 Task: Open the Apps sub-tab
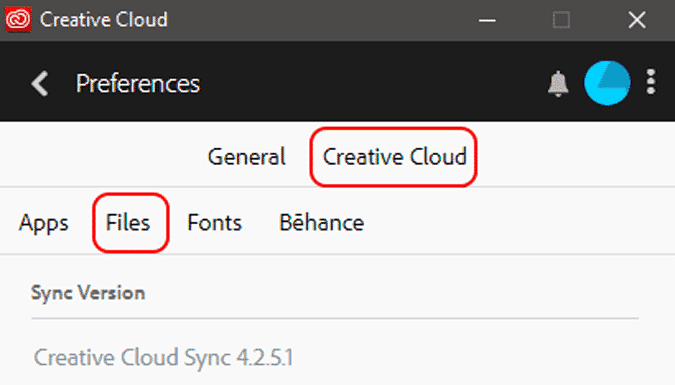(43, 223)
